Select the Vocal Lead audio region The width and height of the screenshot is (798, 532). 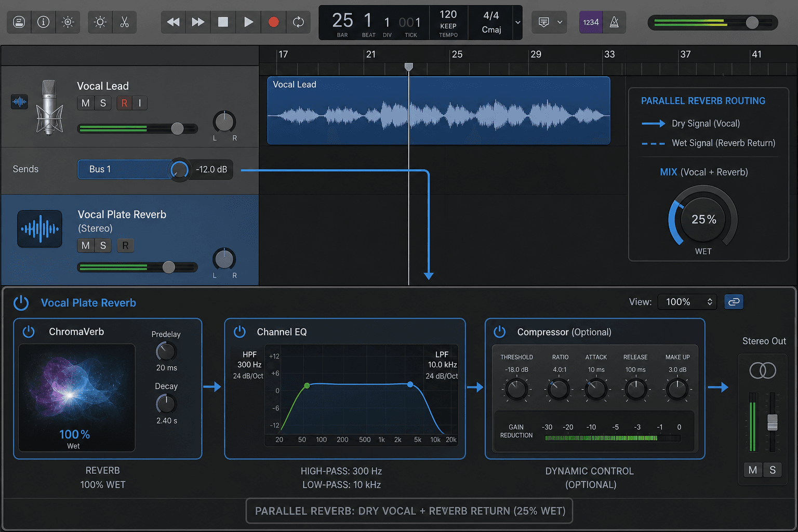[438, 111]
